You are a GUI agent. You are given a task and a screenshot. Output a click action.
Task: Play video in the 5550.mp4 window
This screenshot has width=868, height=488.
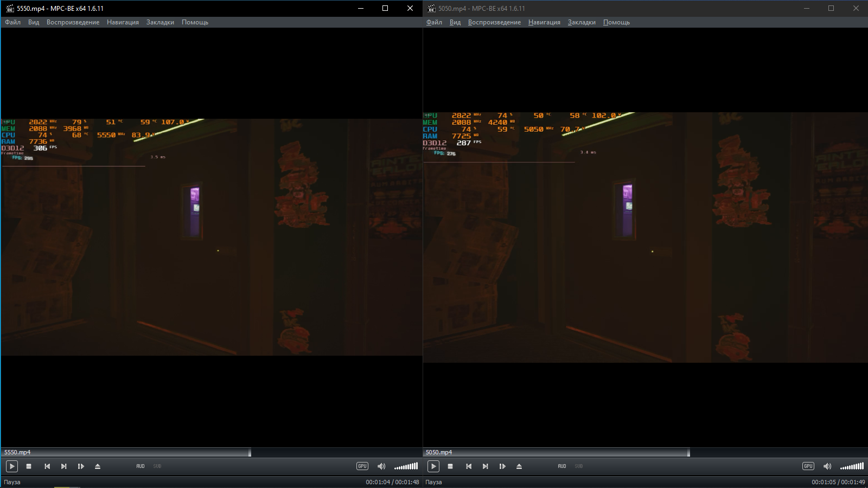click(11, 466)
